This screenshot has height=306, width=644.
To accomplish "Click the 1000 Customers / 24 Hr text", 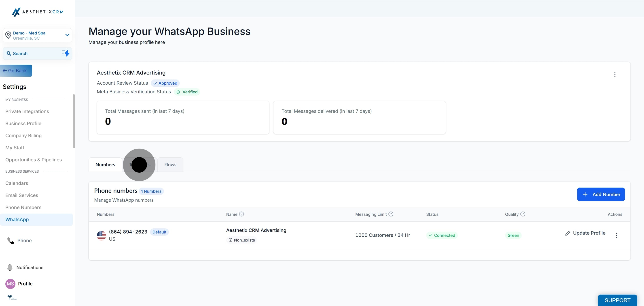I will click(x=383, y=235).
